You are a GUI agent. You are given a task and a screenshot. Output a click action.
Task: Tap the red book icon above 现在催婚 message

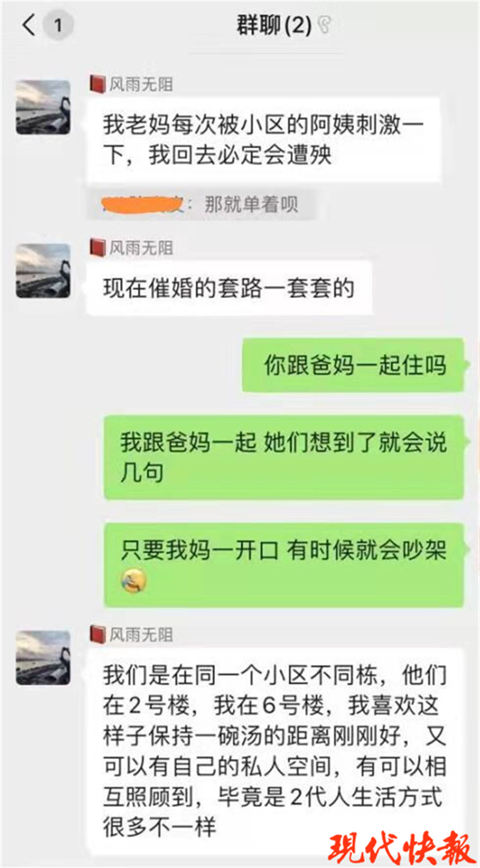[x=97, y=246]
